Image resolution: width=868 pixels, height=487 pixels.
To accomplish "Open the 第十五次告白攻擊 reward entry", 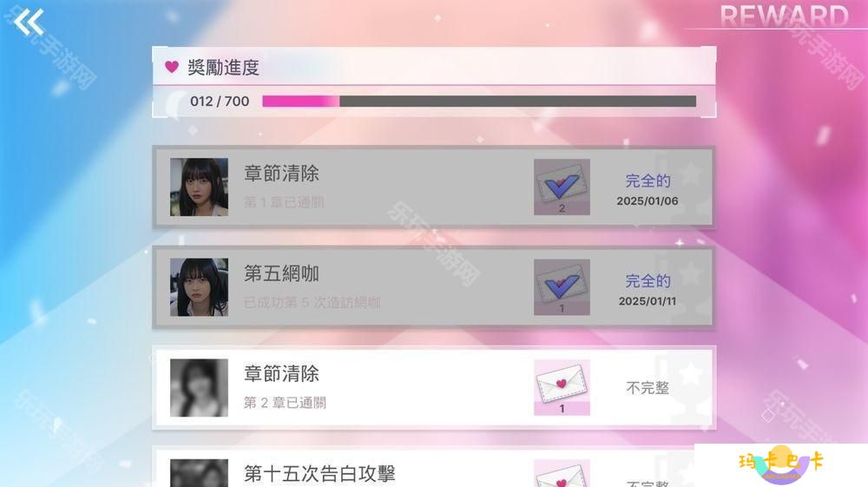I will pyautogui.click(x=434, y=467).
